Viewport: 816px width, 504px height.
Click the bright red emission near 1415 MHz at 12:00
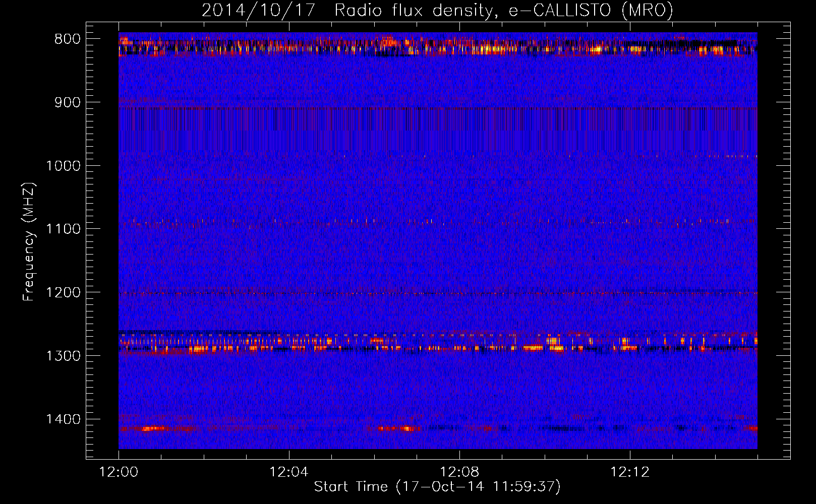point(154,428)
